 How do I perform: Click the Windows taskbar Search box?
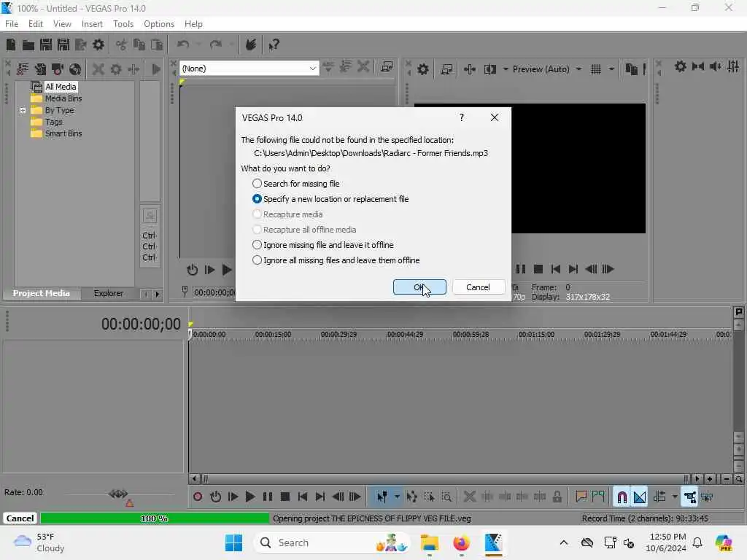(x=332, y=542)
